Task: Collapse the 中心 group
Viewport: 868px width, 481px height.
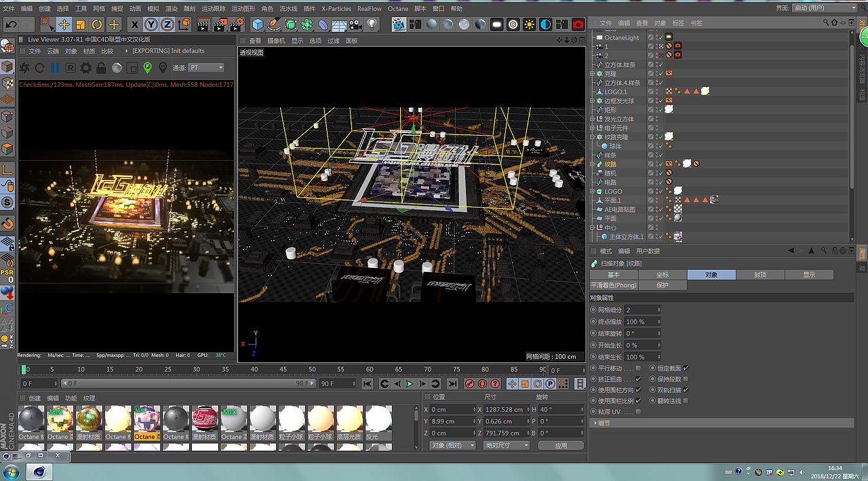Action: tap(593, 228)
